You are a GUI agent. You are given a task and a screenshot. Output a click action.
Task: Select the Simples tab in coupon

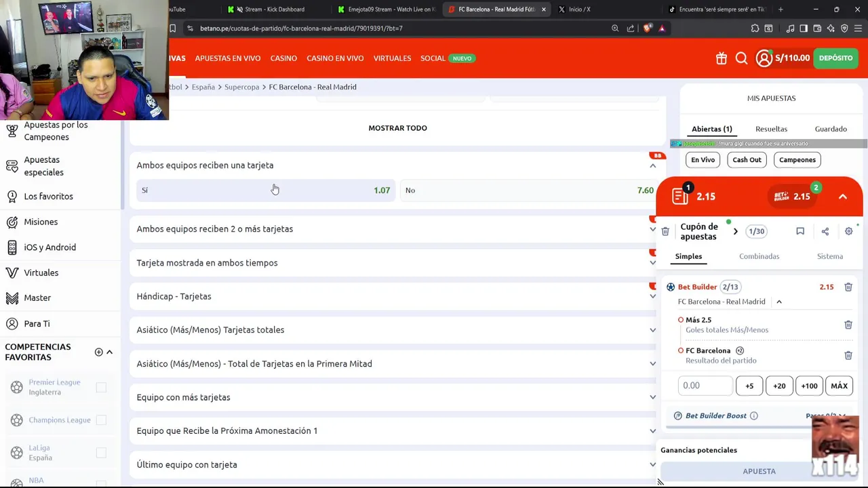tap(688, 256)
